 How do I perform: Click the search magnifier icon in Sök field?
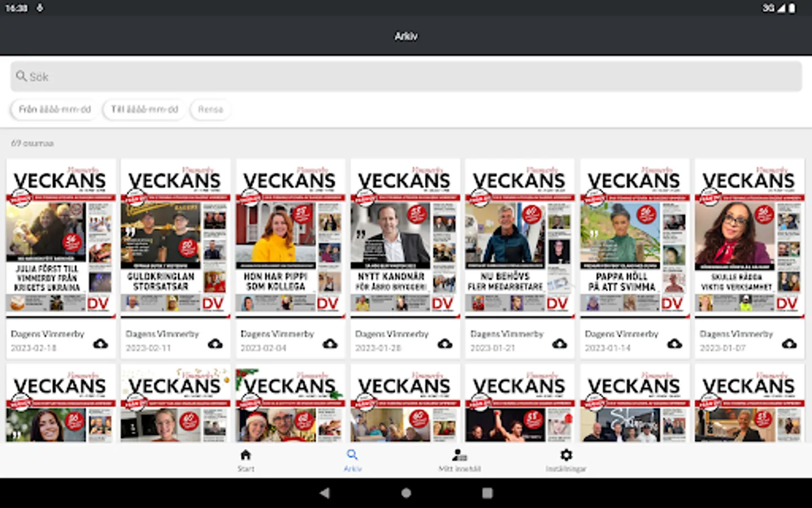click(x=21, y=76)
